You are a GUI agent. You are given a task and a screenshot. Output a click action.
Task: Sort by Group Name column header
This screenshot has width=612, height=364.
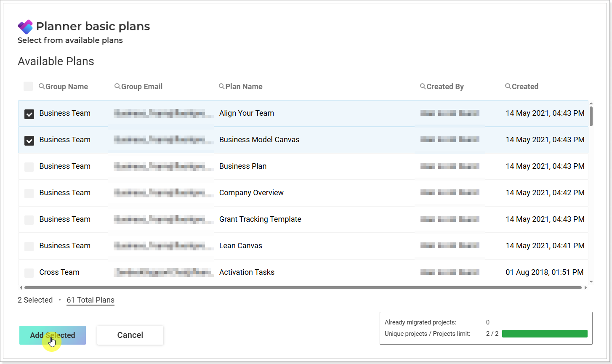click(x=67, y=86)
